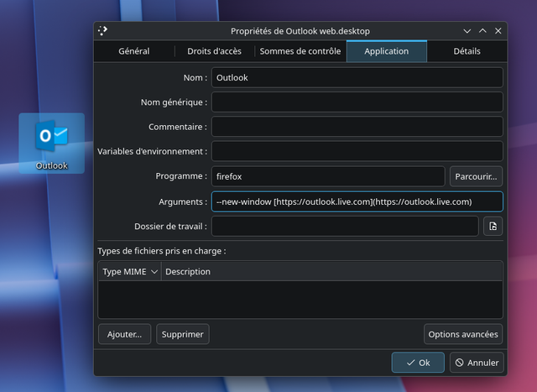This screenshot has width=537, height=392.
Task: Sort by the Type MIME column header
Action: point(130,271)
